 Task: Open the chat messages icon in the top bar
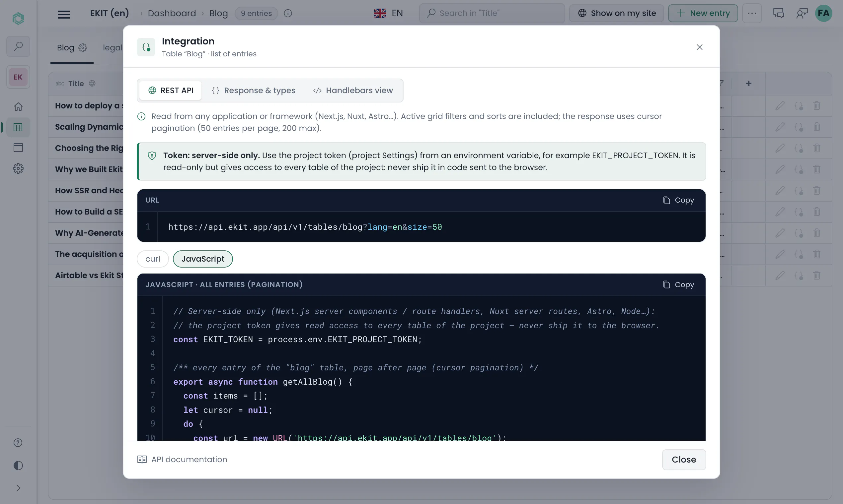click(x=778, y=13)
